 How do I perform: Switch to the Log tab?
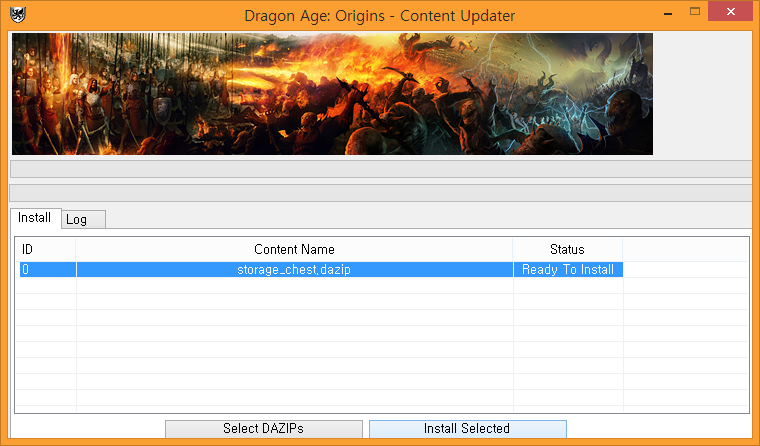click(83, 219)
